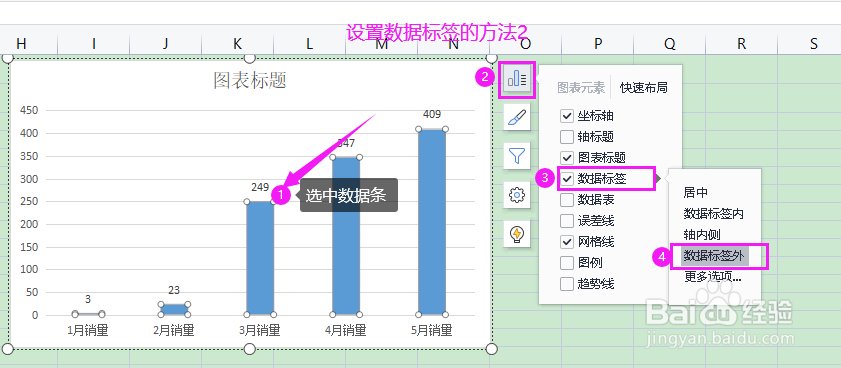Open the chart settings gear button

(x=517, y=195)
